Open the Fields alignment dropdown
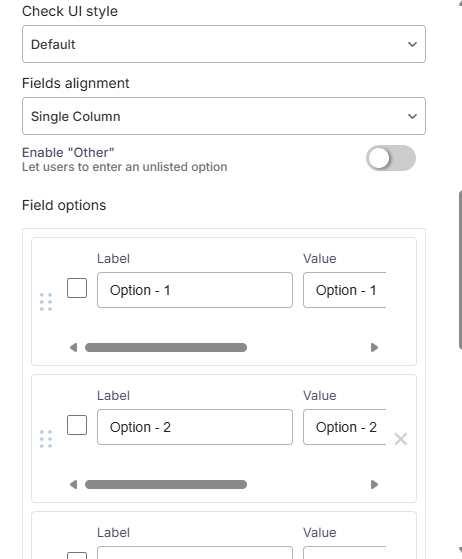The image size is (462, 559). [x=224, y=116]
